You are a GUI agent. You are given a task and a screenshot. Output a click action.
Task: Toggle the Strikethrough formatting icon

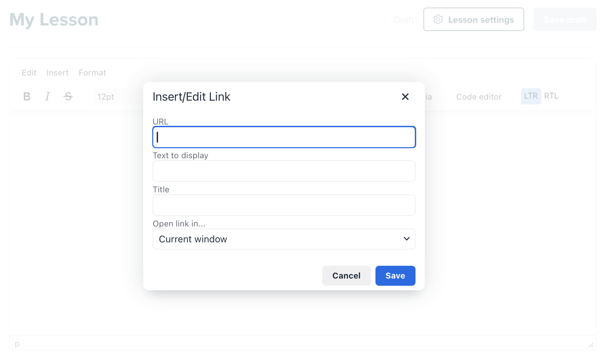click(68, 97)
